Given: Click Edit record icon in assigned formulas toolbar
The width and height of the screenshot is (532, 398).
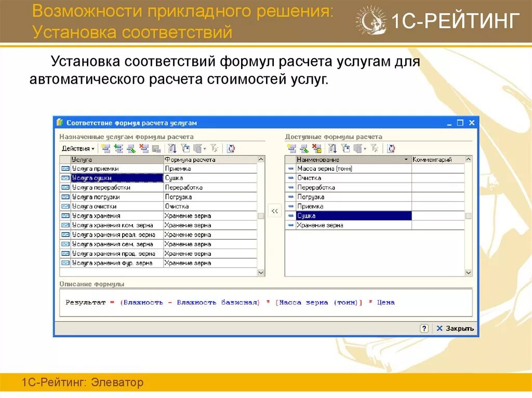Looking at the screenshot, I should (131, 148).
